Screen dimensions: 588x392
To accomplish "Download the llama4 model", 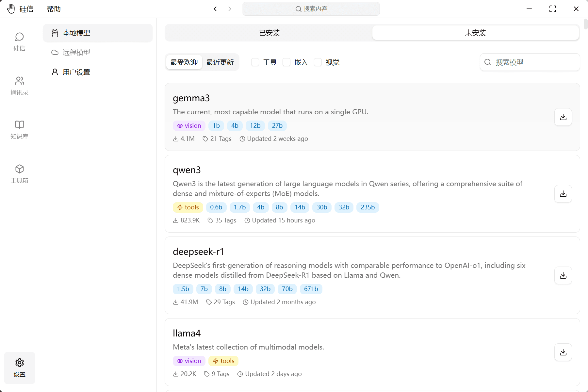I will (x=563, y=352).
